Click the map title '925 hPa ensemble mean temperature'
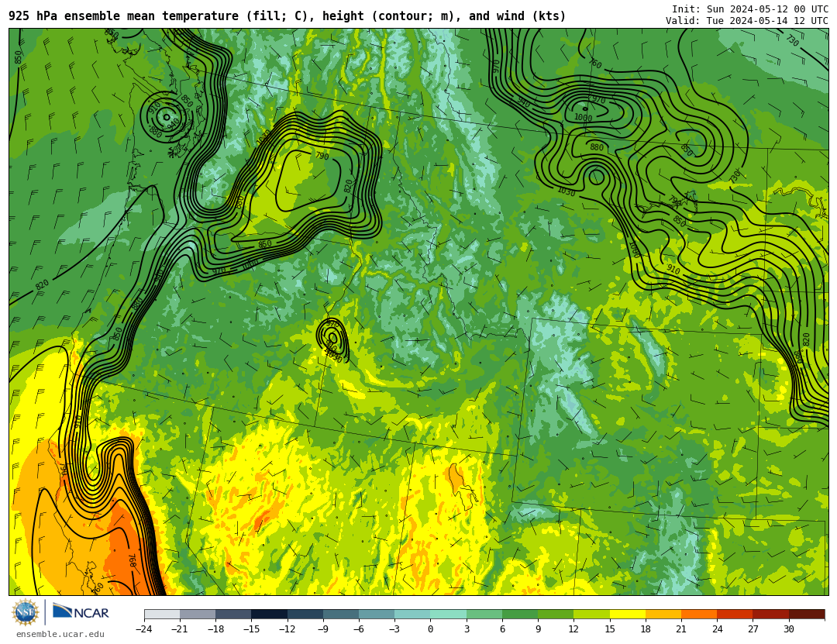Viewport: 837px width, 644px height. pos(123,16)
